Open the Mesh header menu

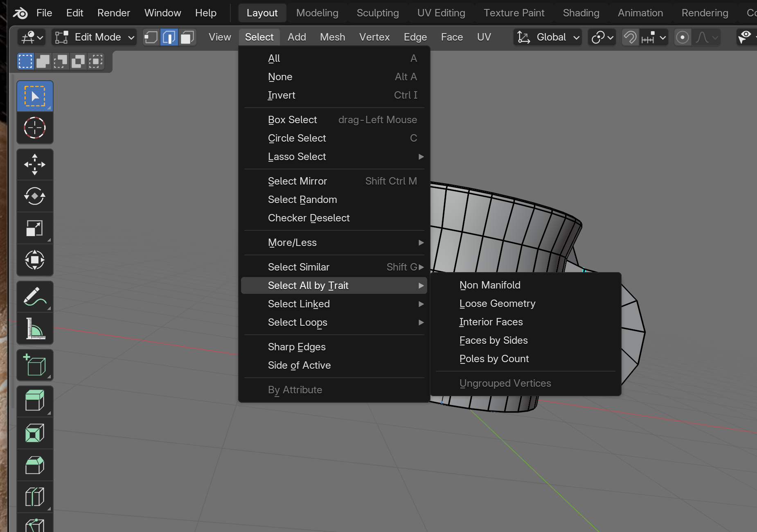(x=332, y=37)
